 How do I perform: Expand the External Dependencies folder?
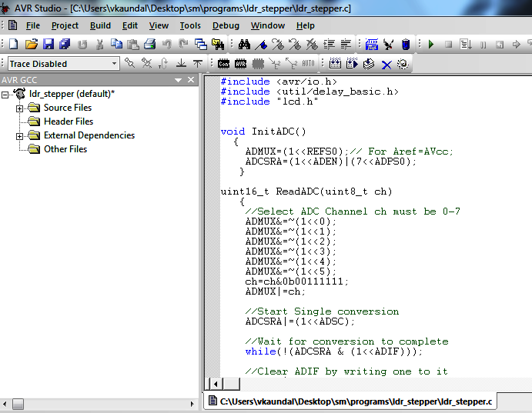pos(20,136)
